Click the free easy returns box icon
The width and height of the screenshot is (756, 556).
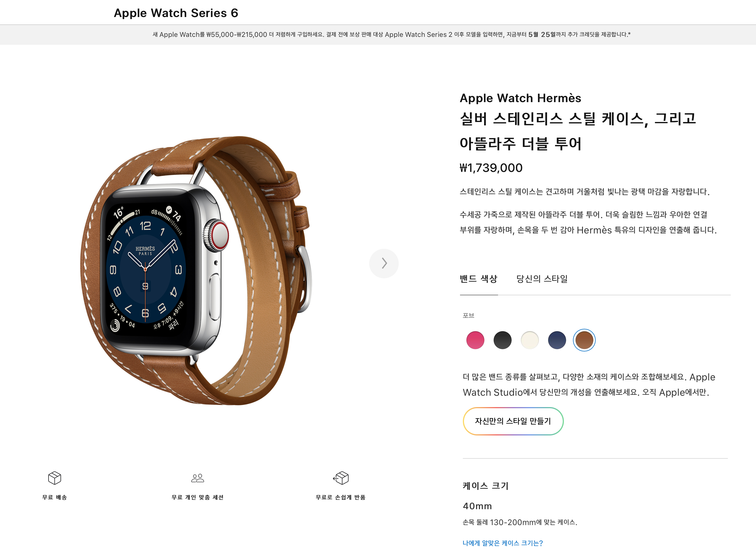[341, 478]
